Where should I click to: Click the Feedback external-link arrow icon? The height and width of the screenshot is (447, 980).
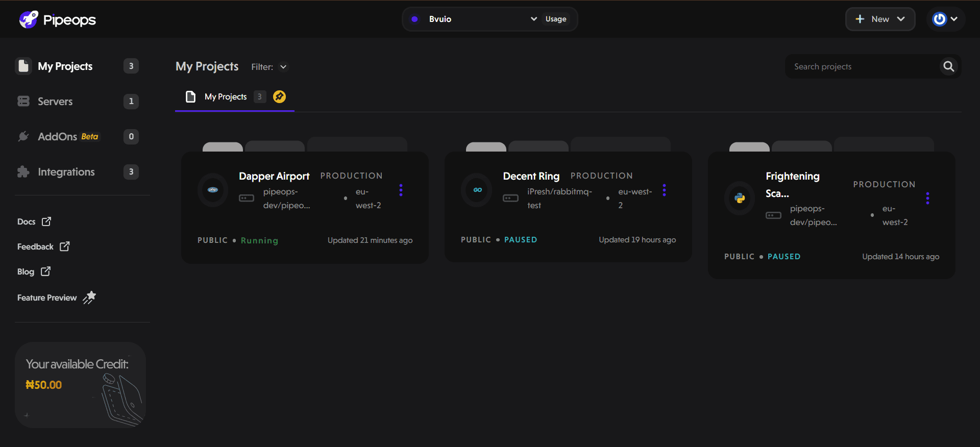[x=65, y=246]
